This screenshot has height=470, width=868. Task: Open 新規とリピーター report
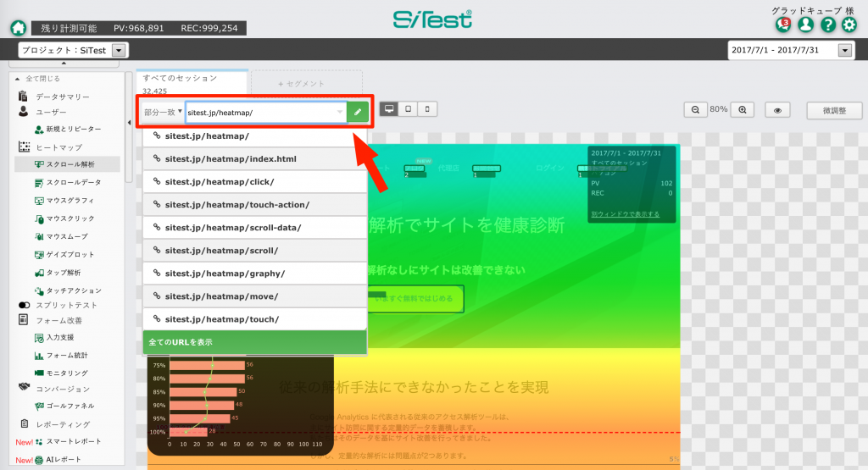click(x=68, y=129)
